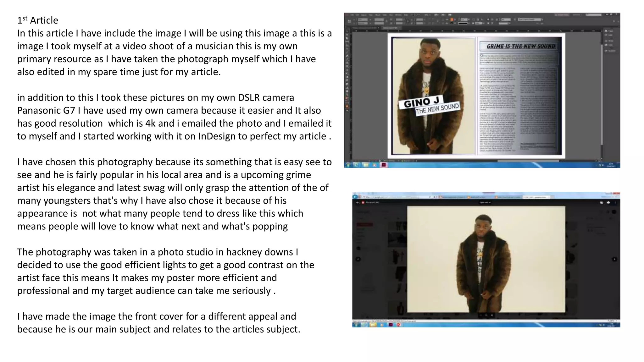Click the add to Drive icon
The height and width of the screenshot is (362, 644).
[602, 203]
